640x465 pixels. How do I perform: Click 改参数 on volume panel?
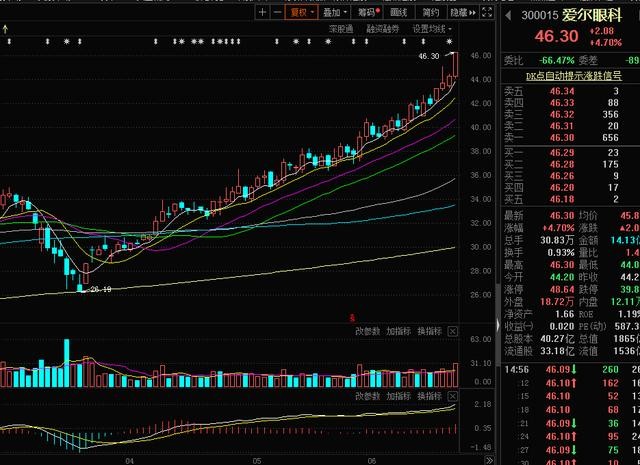[x=367, y=332]
